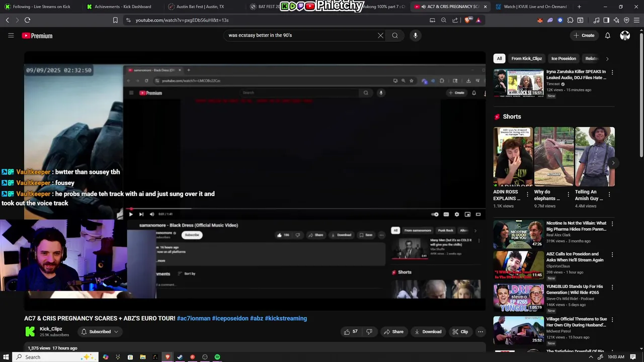Switch to Achievements Kick Dashboard tab

(x=122, y=7)
